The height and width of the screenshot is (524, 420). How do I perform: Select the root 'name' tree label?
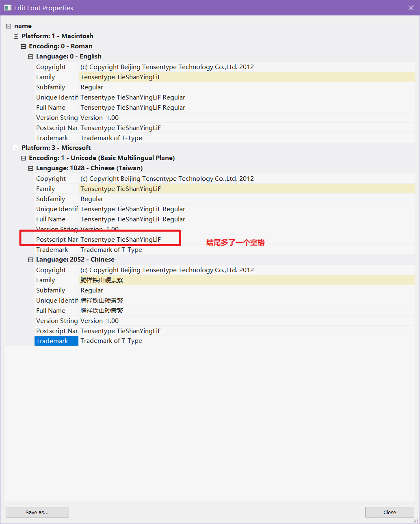tap(23, 26)
